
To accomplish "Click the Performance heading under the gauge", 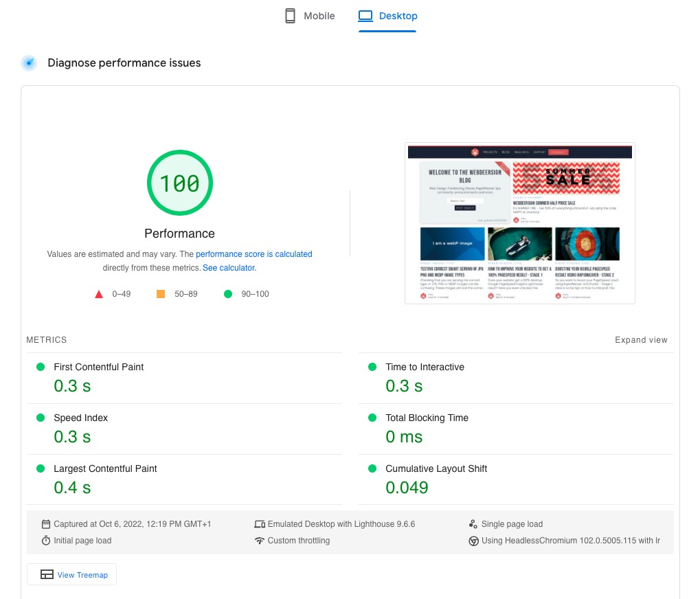I will [x=179, y=234].
